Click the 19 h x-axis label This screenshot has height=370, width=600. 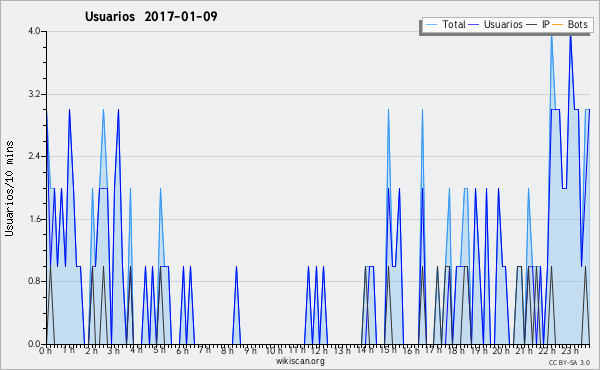pyautogui.click(x=479, y=351)
